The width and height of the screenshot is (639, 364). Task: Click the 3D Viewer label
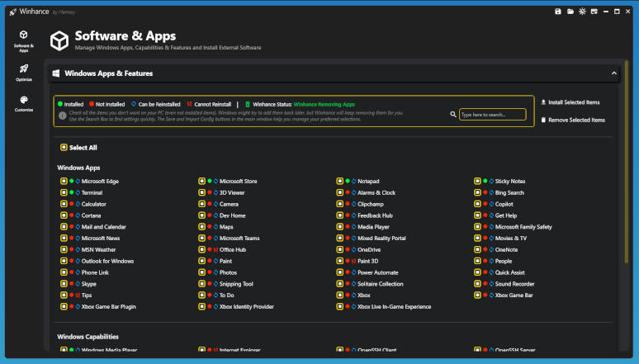pos(232,192)
